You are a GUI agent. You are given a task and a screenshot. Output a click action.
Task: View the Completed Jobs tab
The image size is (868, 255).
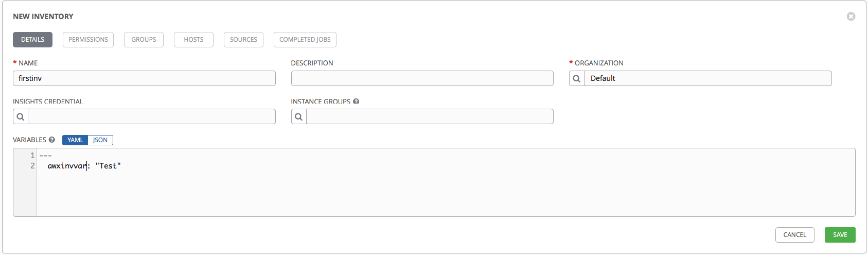305,40
